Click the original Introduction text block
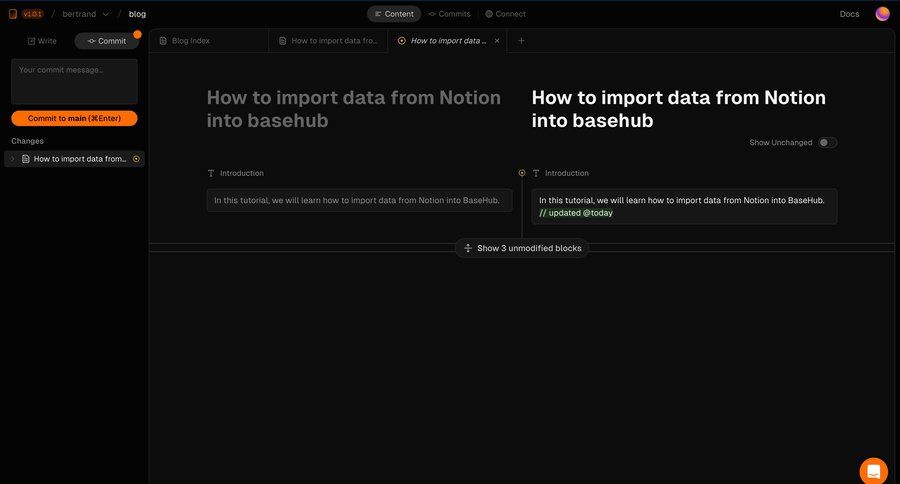900x484 pixels. 359,200
